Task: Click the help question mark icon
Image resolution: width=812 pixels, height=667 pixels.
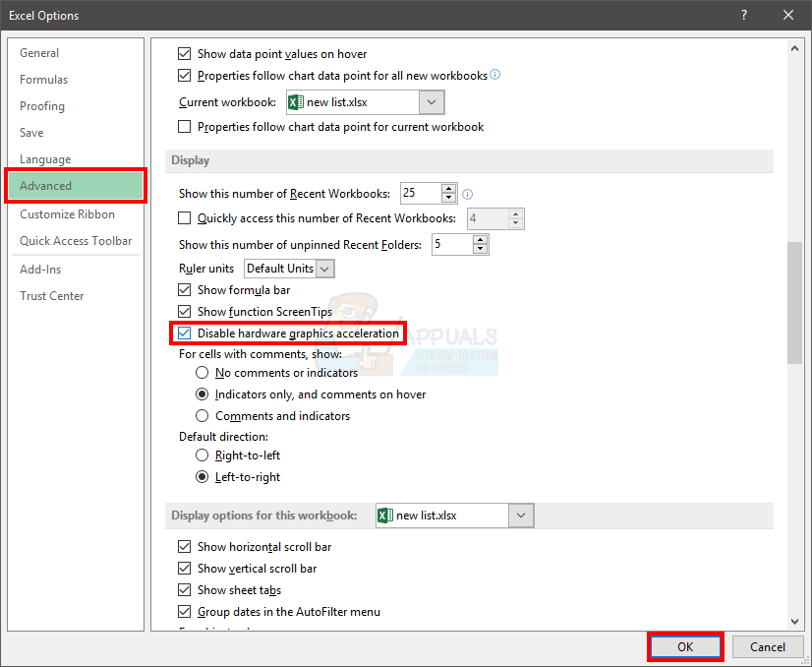Action: pyautogui.click(x=743, y=15)
